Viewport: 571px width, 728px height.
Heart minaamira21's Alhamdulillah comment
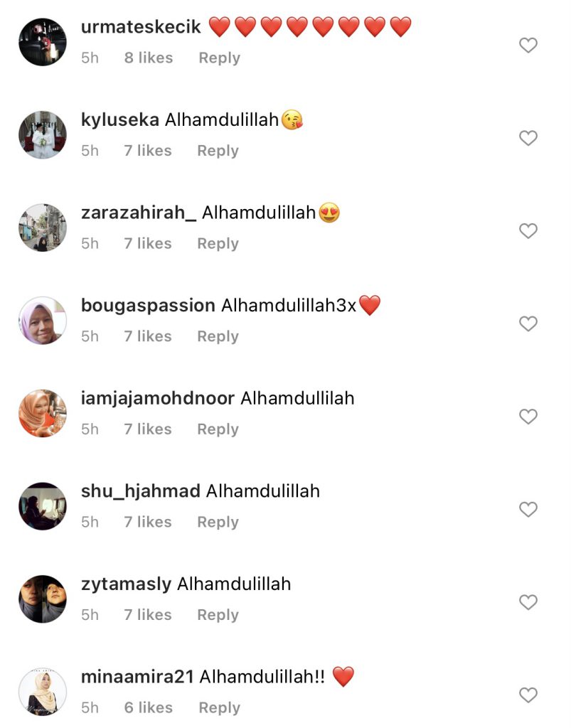click(x=528, y=695)
